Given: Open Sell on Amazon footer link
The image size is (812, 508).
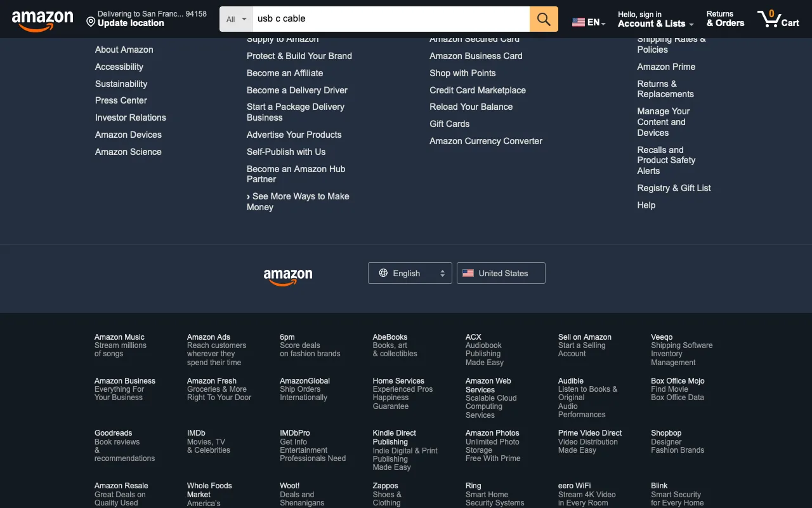Looking at the screenshot, I should pos(585,345).
